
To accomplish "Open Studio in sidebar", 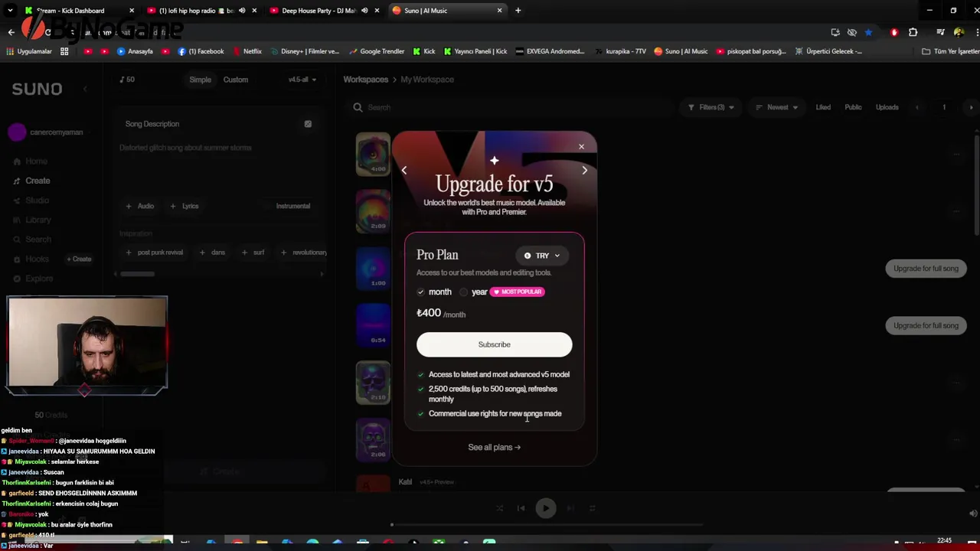I will pos(31,201).
